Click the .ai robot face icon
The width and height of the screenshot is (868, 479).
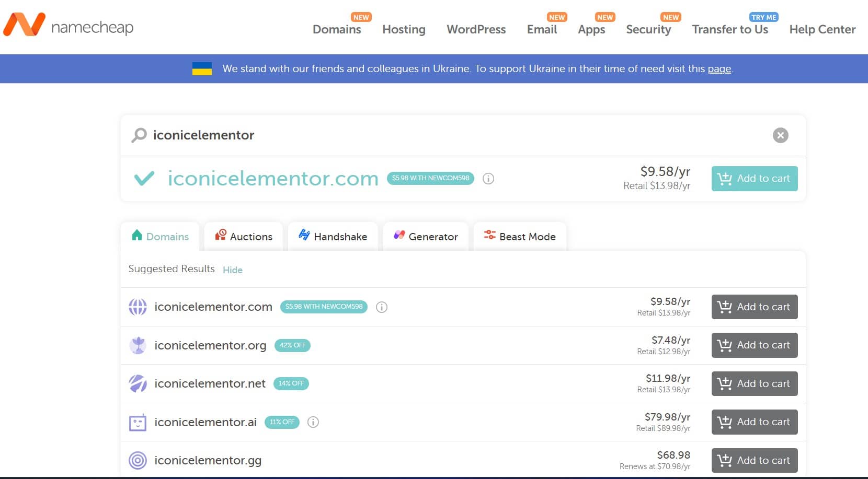click(138, 422)
